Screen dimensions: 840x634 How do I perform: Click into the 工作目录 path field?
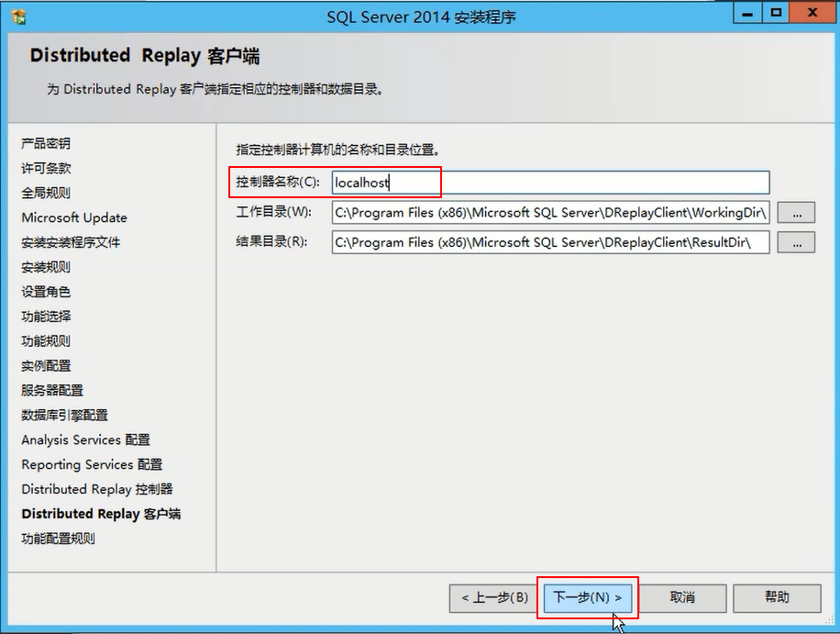(x=551, y=213)
